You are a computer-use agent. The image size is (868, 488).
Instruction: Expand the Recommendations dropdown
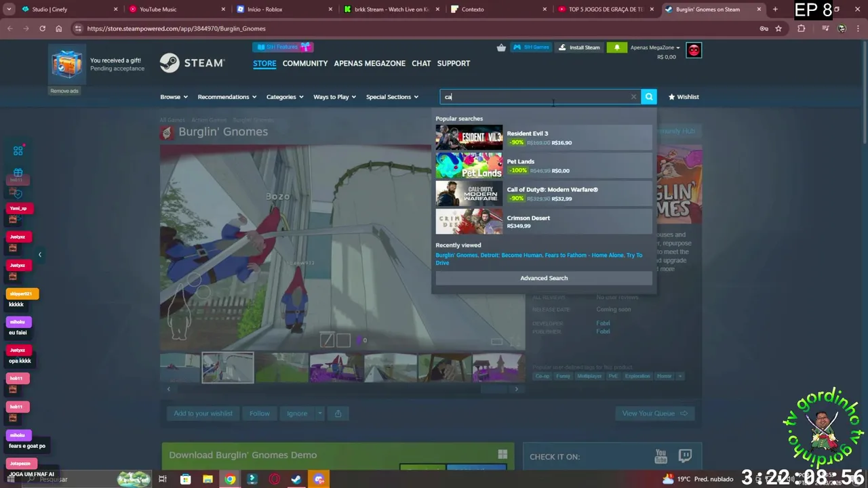tap(226, 97)
